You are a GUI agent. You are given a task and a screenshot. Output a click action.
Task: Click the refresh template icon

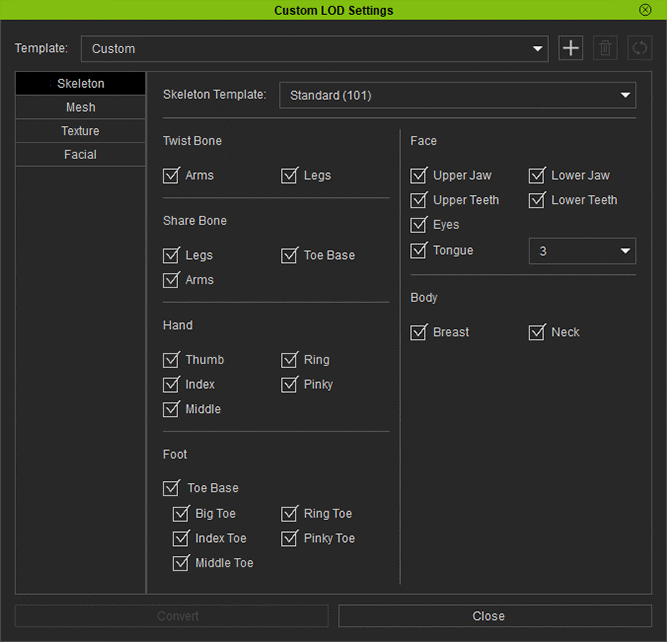click(x=639, y=48)
